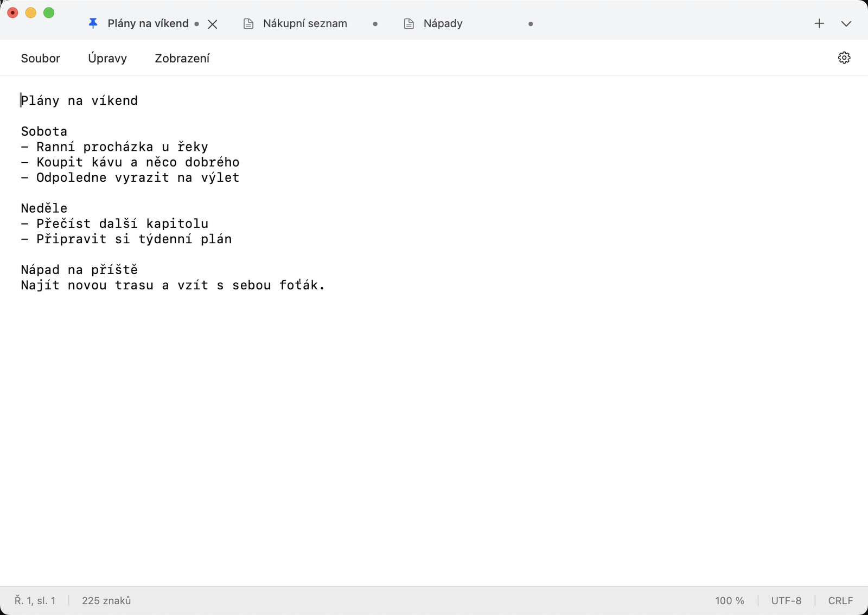
Task: Maximize the window with the green button
Action: coord(49,12)
